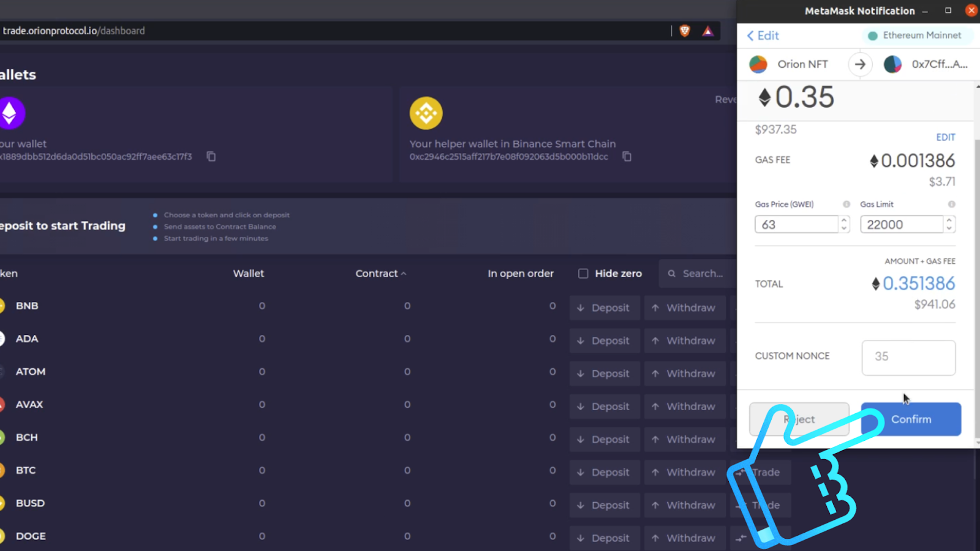Select the BTC token name
Viewport: 980px width, 551px height.
[26, 470]
